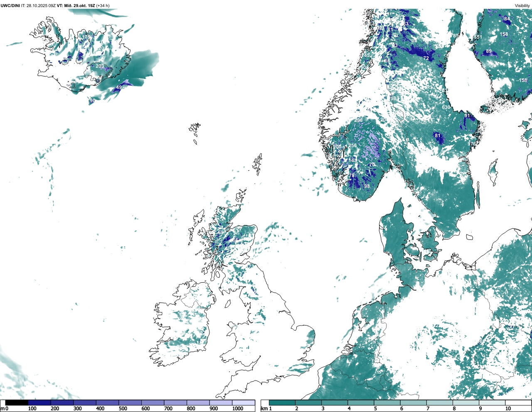Viewport: 532px width, 412px height.
Task: Click the '1000' tick on metre legend
Action: pos(238,409)
